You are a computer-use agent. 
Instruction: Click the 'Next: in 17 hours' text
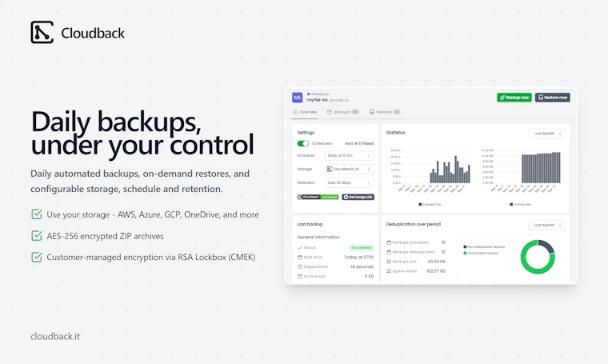point(359,143)
